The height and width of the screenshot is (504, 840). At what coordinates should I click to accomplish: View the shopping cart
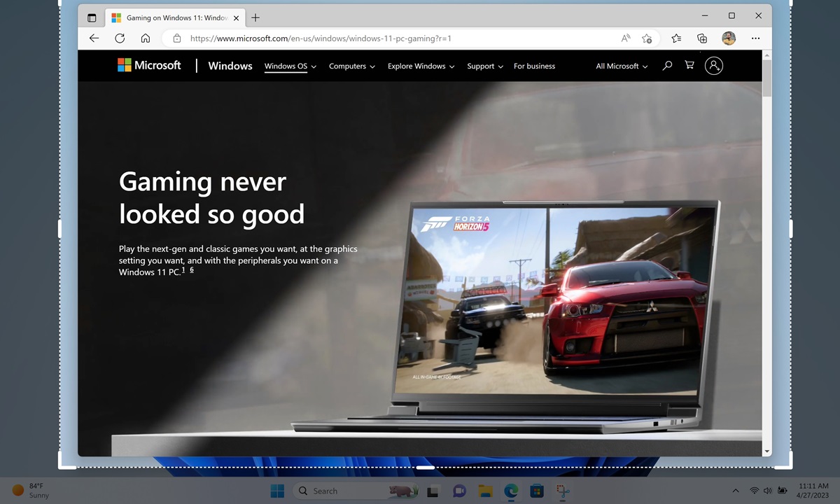pyautogui.click(x=689, y=65)
